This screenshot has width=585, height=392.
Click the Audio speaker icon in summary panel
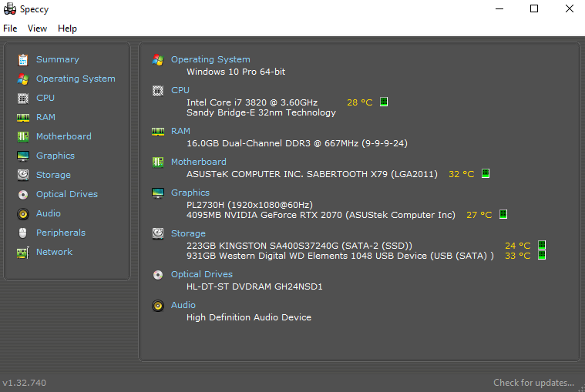[158, 306]
